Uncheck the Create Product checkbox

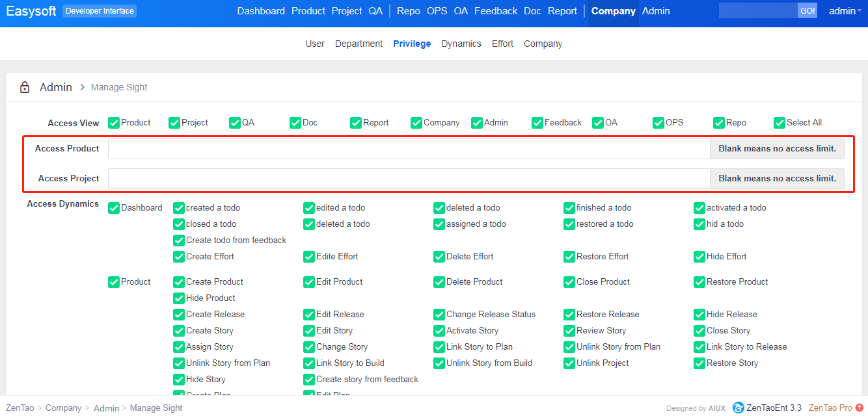(x=179, y=282)
